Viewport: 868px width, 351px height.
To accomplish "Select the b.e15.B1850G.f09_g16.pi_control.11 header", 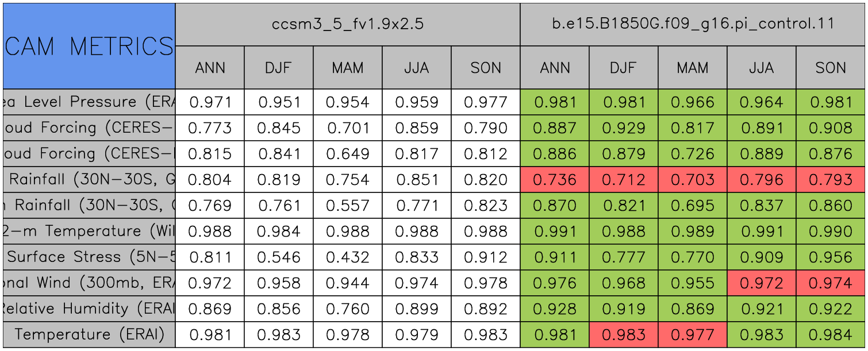I will (x=693, y=25).
